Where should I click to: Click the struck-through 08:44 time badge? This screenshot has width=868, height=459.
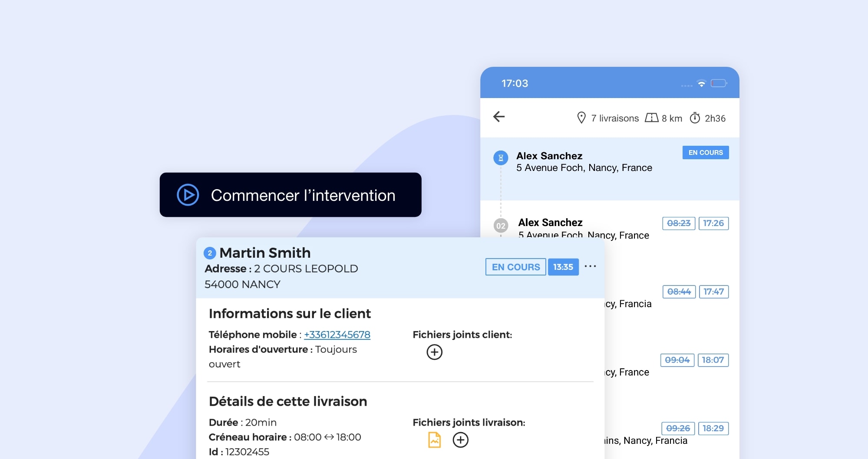(x=679, y=292)
